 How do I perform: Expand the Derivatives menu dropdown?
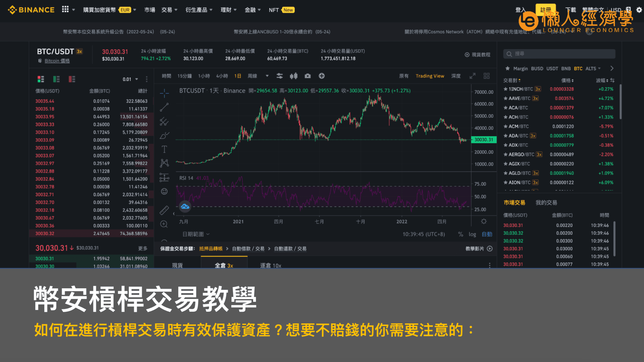pyautogui.click(x=199, y=10)
